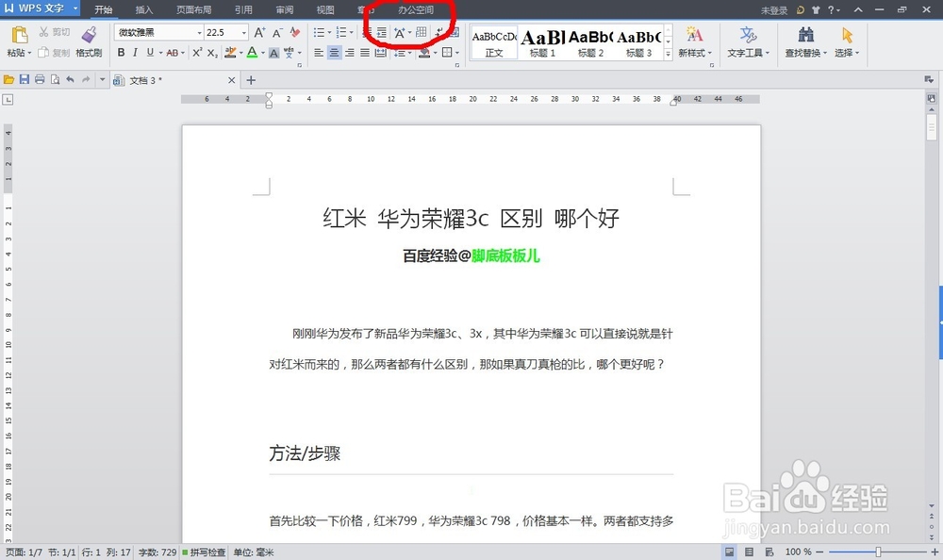Click the Cut (剪切) icon

pos(42,31)
